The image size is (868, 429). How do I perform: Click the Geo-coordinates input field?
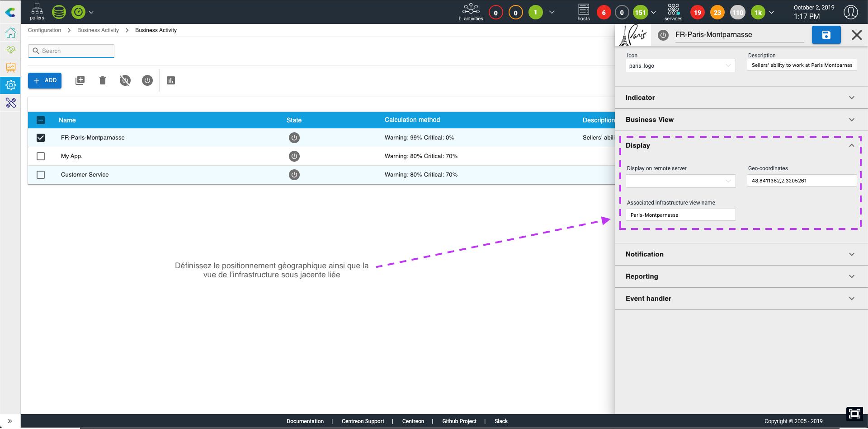(801, 181)
